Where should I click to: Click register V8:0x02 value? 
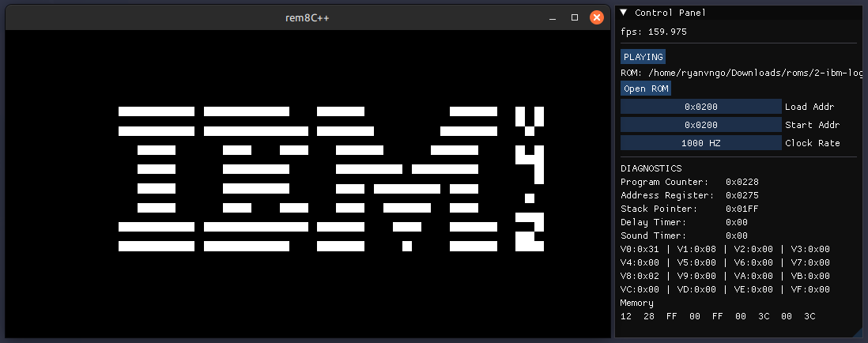coord(640,276)
